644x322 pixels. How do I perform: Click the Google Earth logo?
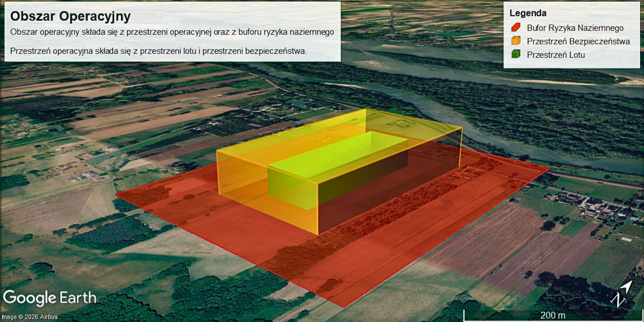(49, 298)
